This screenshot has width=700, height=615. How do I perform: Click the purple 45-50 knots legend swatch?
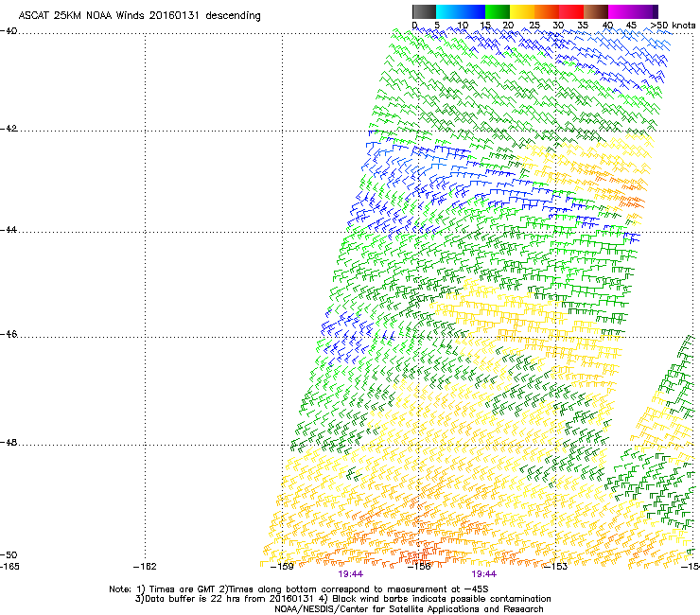coord(645,12)
